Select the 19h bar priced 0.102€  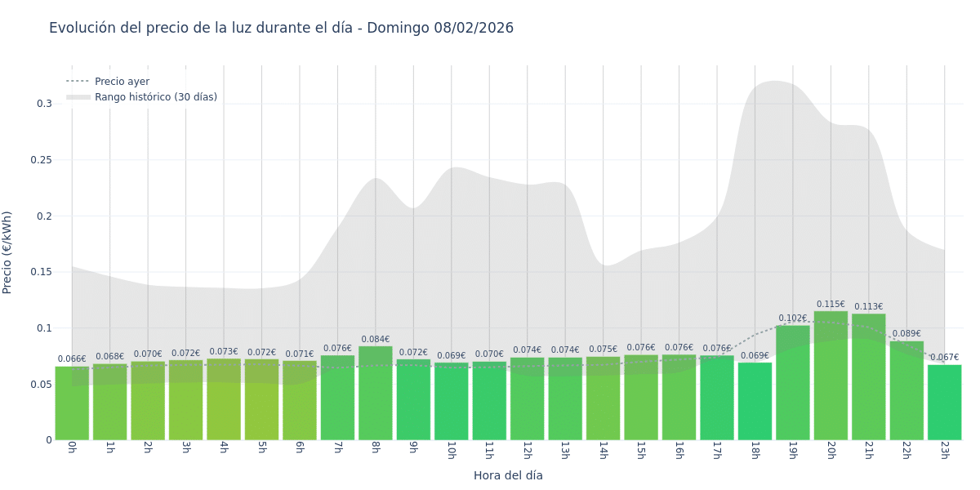pos(792,383)
